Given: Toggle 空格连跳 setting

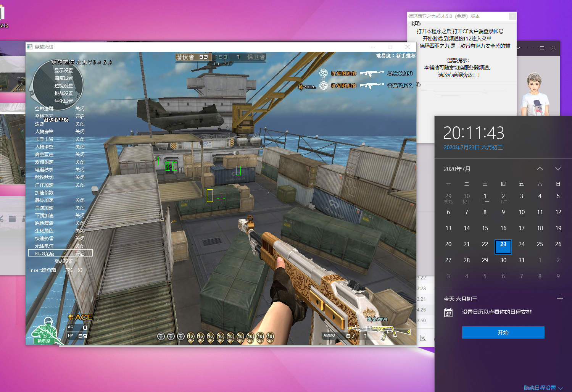Looking at the screenshot, I should (60, 109).
